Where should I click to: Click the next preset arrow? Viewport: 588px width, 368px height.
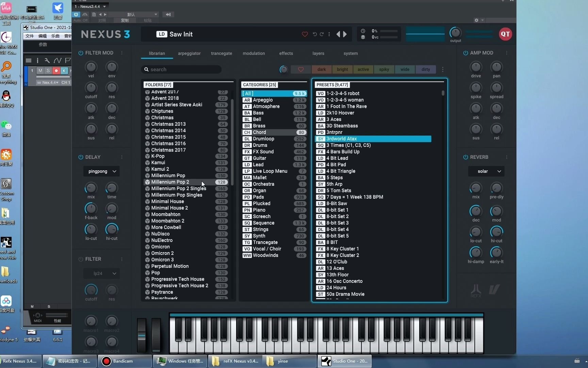[x=345, y=34]
